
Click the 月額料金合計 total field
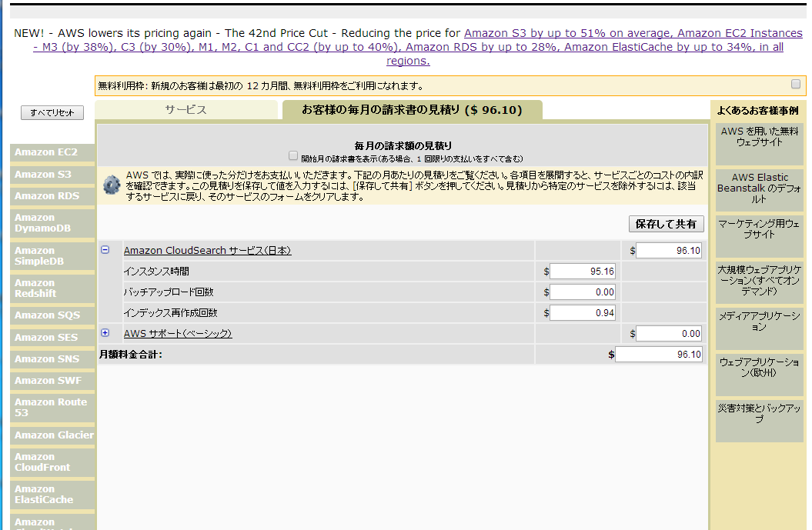click(x=659, y=355)
